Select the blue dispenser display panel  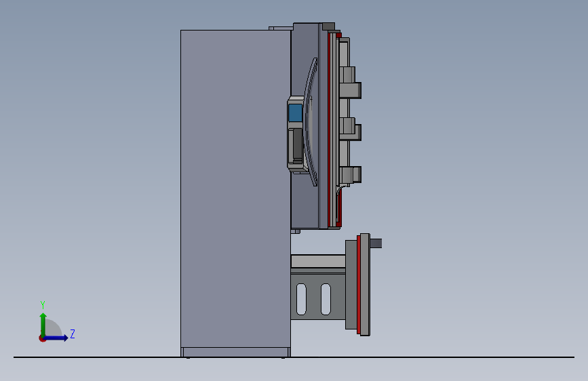click(x=296, y=113)
